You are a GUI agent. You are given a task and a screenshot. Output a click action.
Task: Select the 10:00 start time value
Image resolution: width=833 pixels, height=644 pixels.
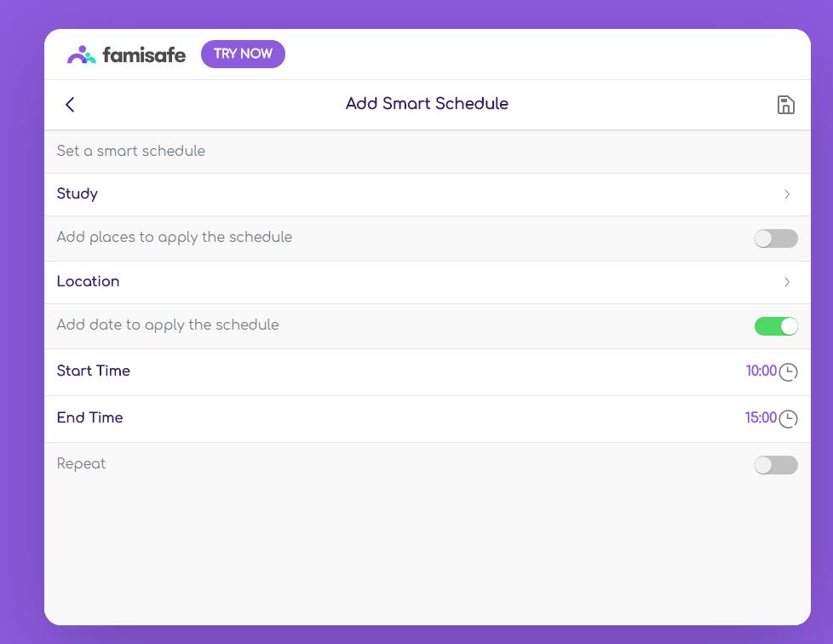pos(761,371)
